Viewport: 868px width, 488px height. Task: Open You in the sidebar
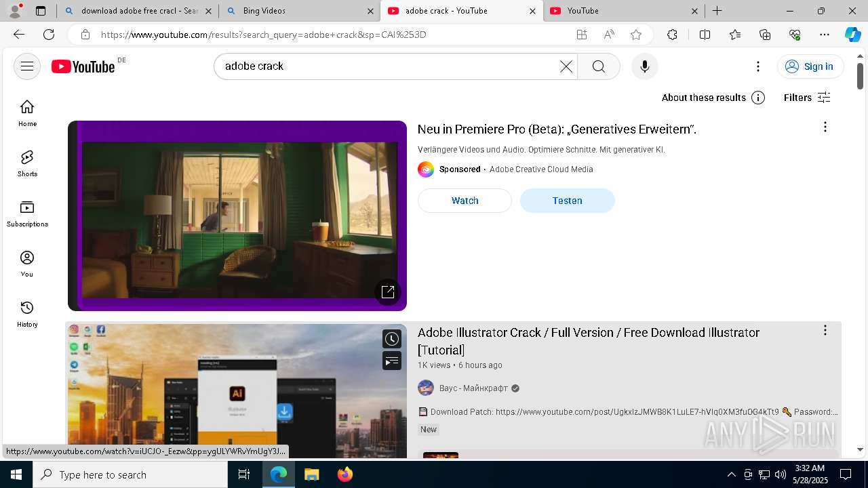point(27,264)
